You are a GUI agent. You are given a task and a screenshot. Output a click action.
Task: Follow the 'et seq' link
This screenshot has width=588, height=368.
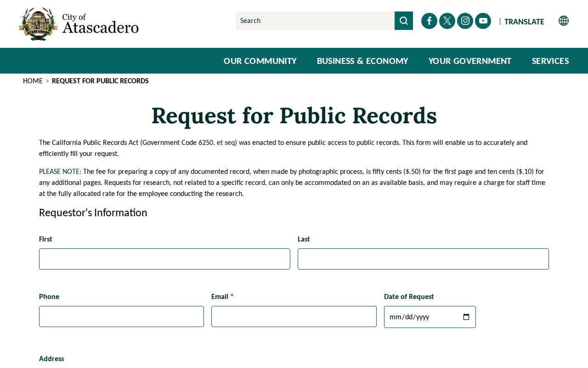226,143
